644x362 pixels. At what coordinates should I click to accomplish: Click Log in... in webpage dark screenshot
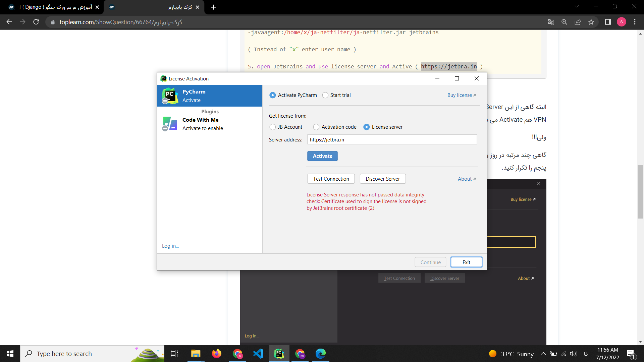pos(252,336)
